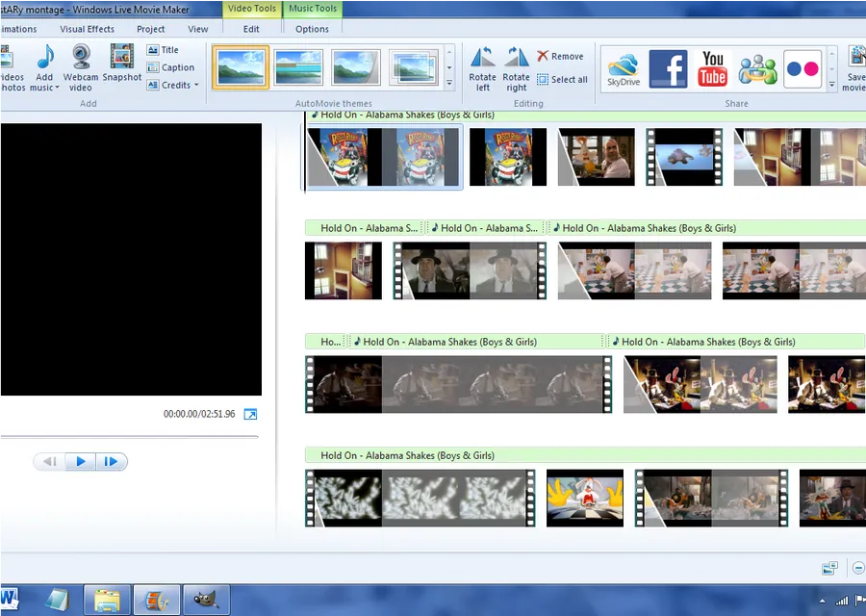Add a Title to the movie
Screen dimensions: 866x616
[163, 50]
